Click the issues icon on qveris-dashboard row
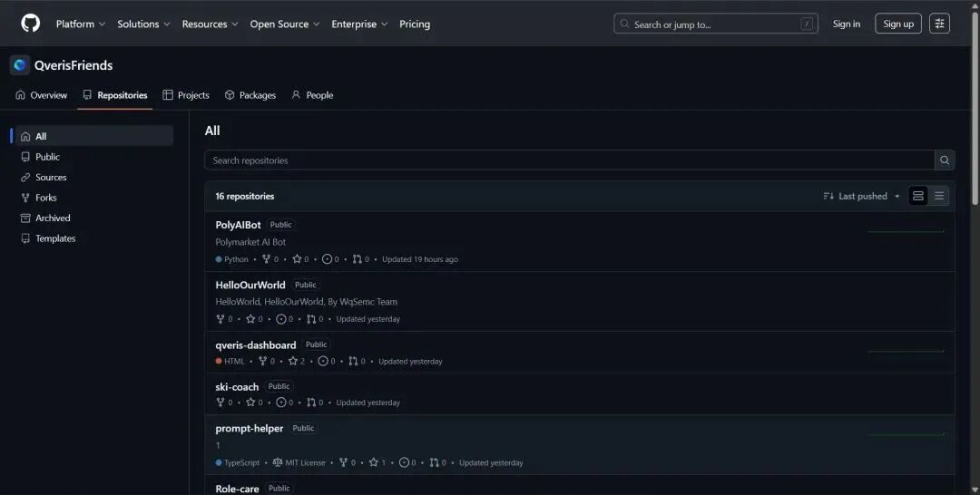The image size is (980, 495). pos(323,361)
